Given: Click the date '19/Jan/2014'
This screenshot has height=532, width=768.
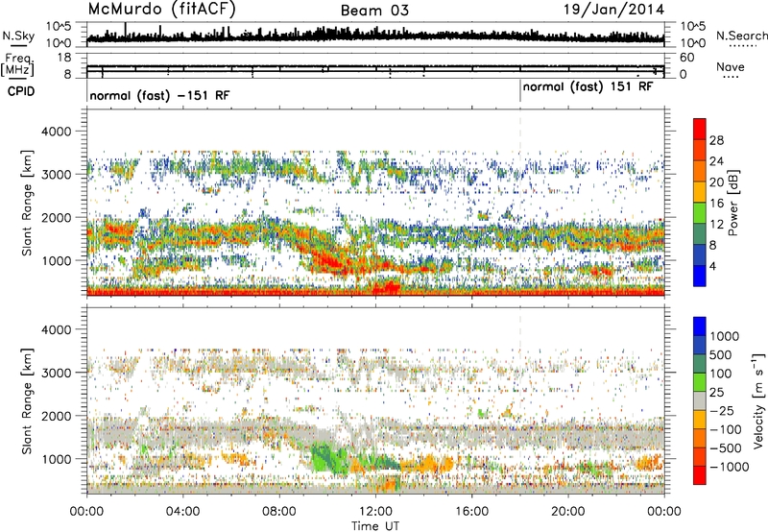Looking at the screenshot, I should coord(613,10).
